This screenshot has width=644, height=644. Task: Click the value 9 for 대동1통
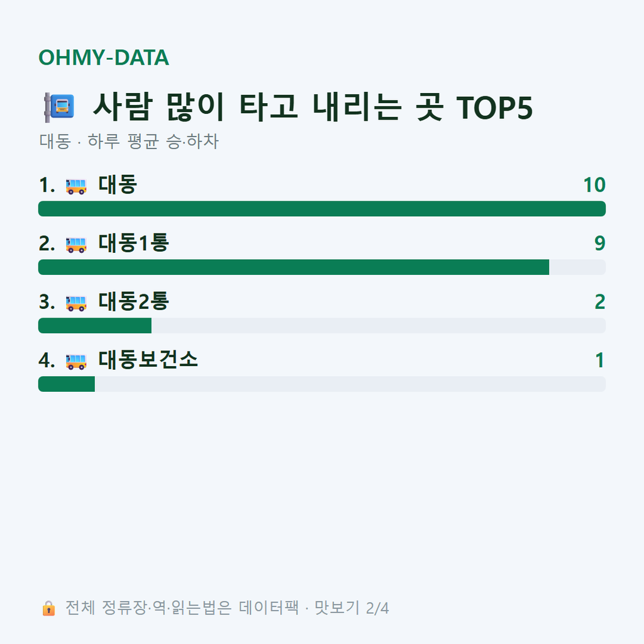pos(600,243)
